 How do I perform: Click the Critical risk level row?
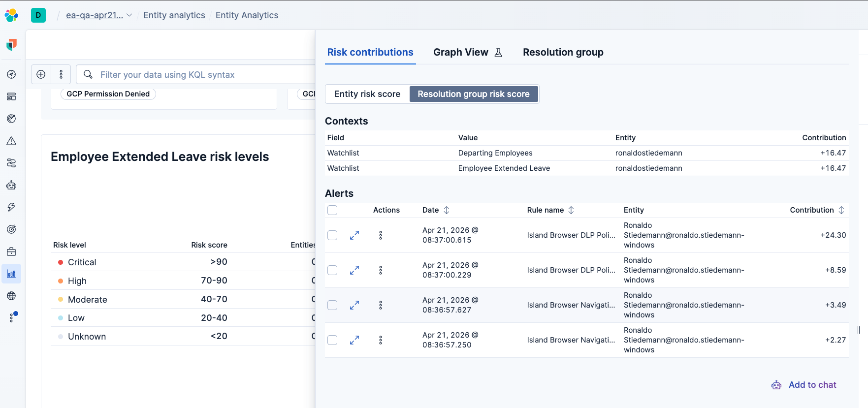click(x=183, y=262)
